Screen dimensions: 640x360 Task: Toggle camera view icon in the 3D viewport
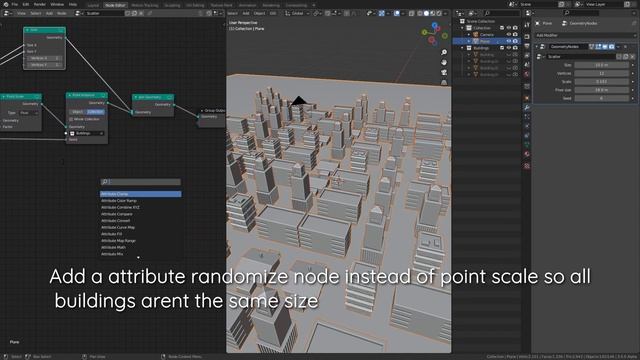[x=444, y=72]
